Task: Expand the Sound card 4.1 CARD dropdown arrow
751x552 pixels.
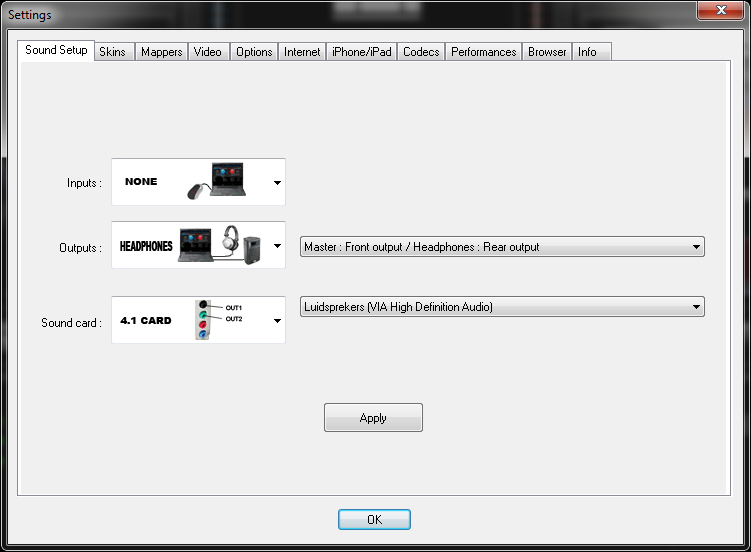Action: click(277, 321)
